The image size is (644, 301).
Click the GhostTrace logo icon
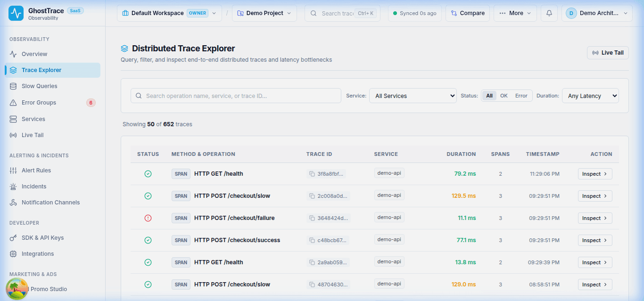(x=16, y=13)
